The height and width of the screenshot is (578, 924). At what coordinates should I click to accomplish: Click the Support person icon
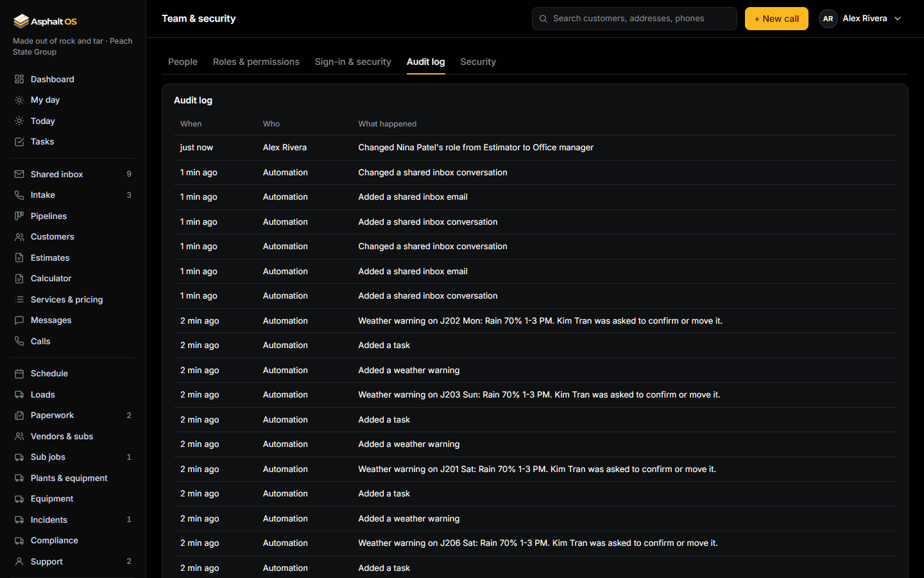click(x=19, y=561)
